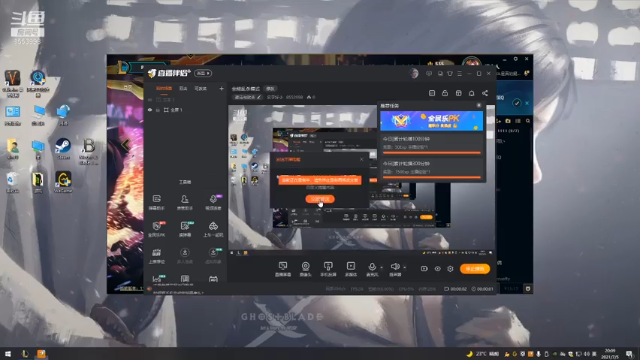Add a screen capture source from bottom toolbar
This screenshot has width=640, height=360.
(x=283, y=269)
